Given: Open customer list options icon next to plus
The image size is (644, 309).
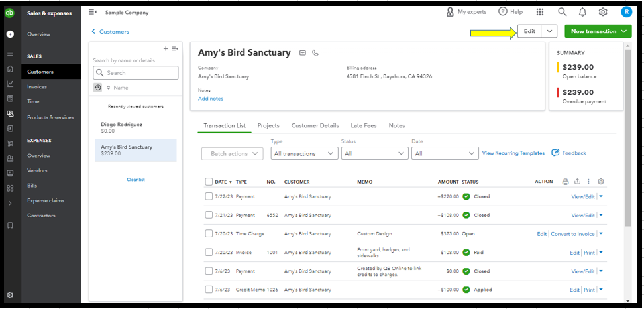Looking at the screenshot, I should click(174, 48).
